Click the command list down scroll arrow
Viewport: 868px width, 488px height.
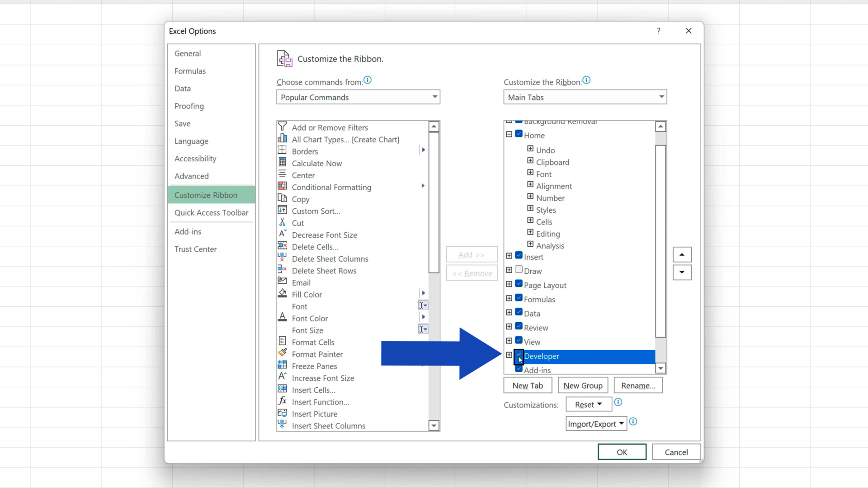click(434, 425)
